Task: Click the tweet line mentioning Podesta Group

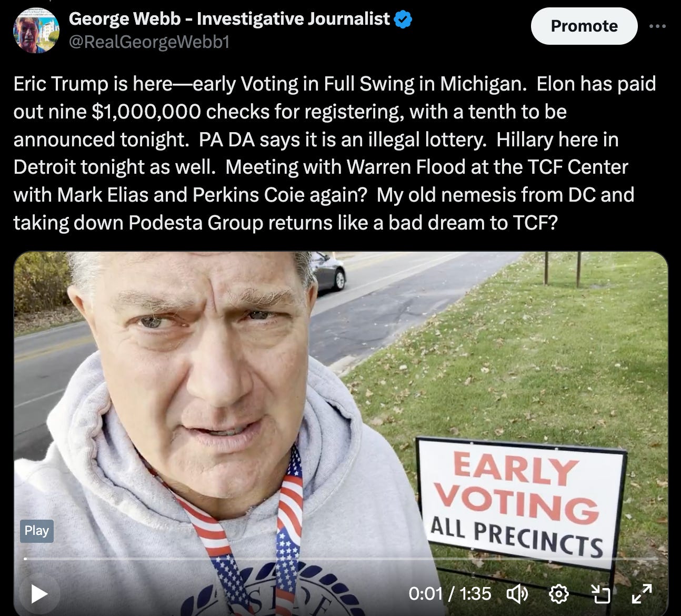Action: coord(285,223)
